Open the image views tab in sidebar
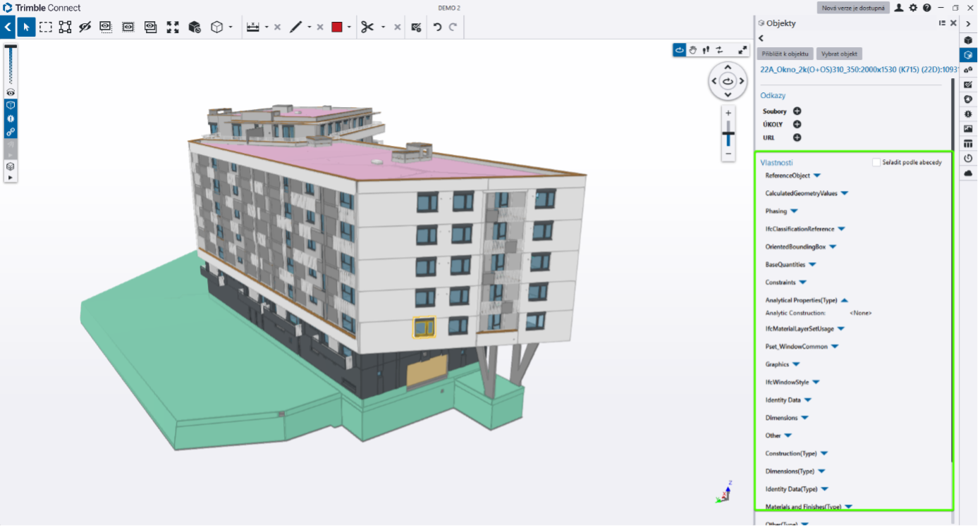Screen dimensions: 980x527 [x=968, y=129]
